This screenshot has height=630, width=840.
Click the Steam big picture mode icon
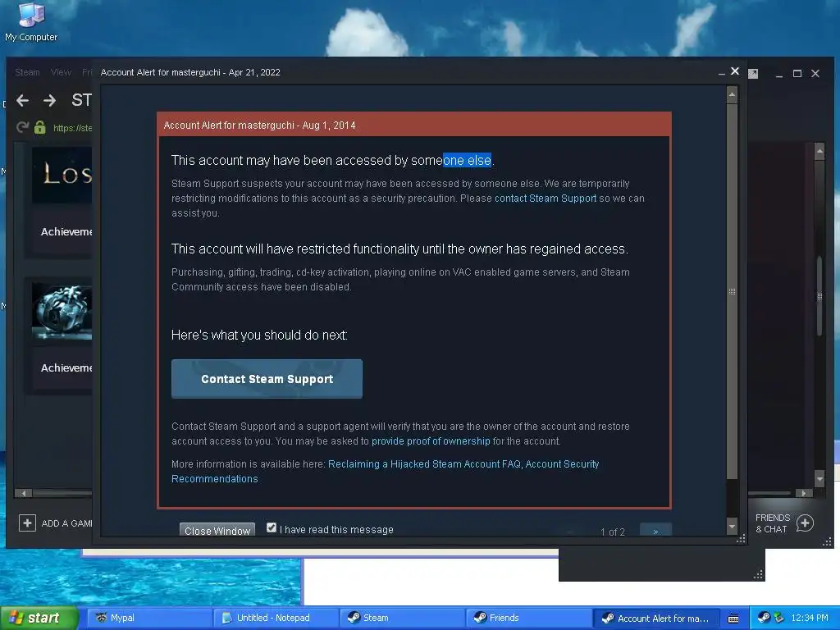[753, 73]
